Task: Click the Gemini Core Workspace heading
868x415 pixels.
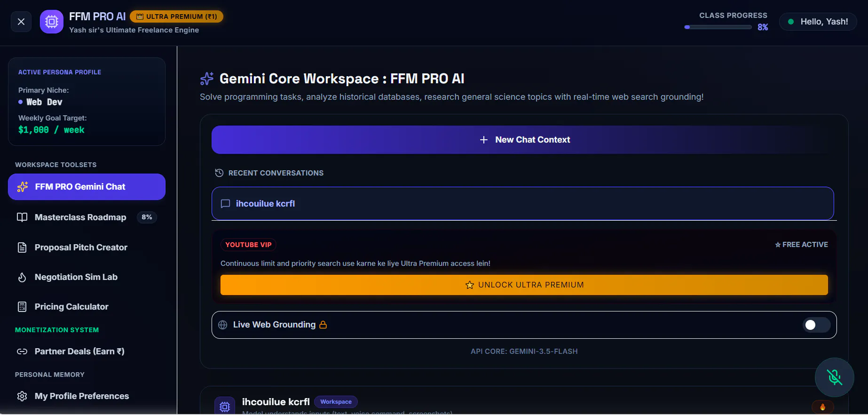Action: [x=342, y=79]
